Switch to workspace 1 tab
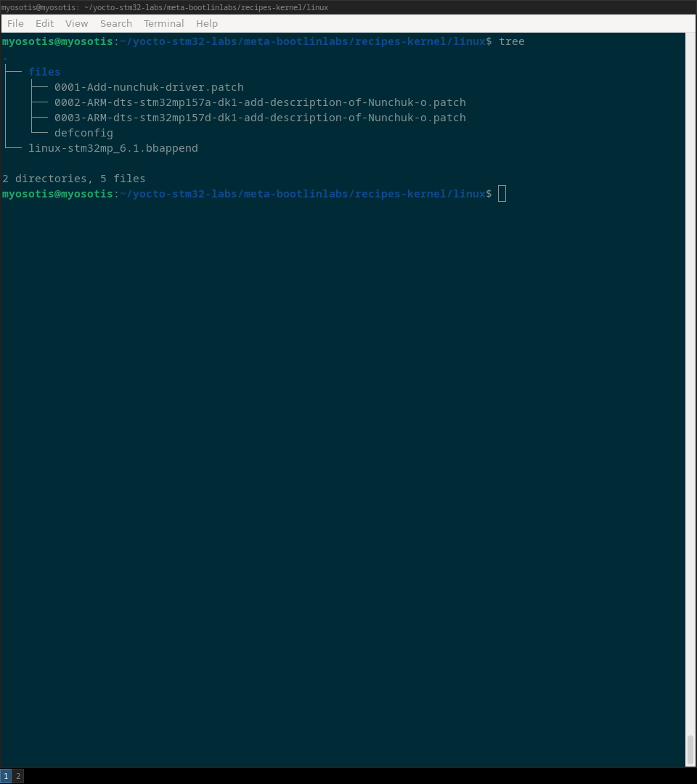Screen dimensions: 697x784 point(6,776)
